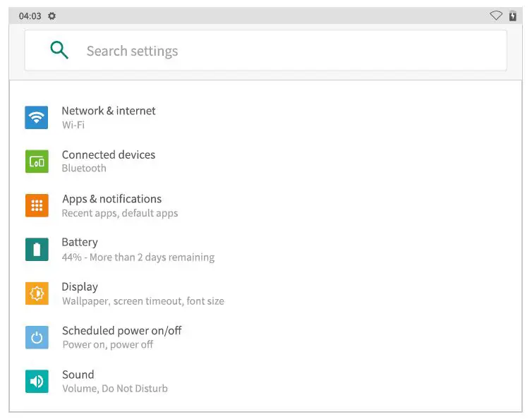Tap the orange Apps grid icon
532x419 pixels.
coord(37,205)
